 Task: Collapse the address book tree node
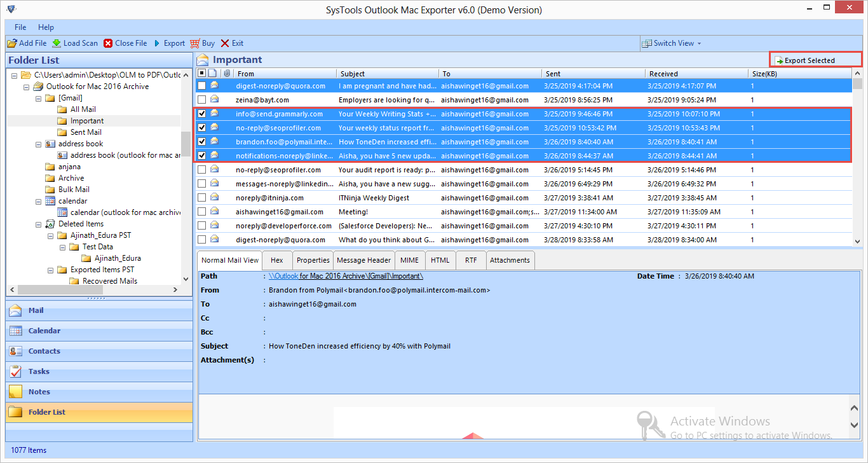38,144
